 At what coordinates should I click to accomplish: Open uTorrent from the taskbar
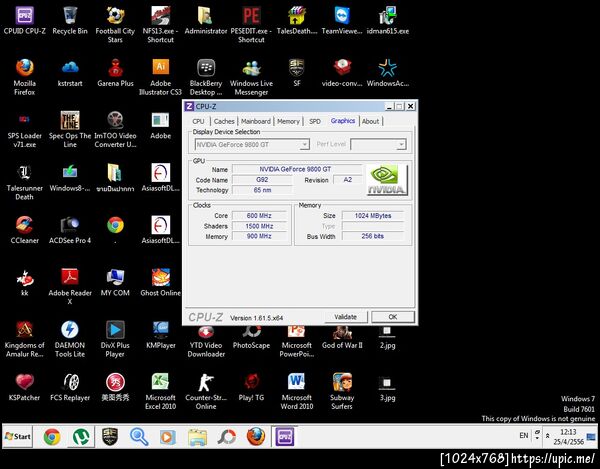point(81,436)
